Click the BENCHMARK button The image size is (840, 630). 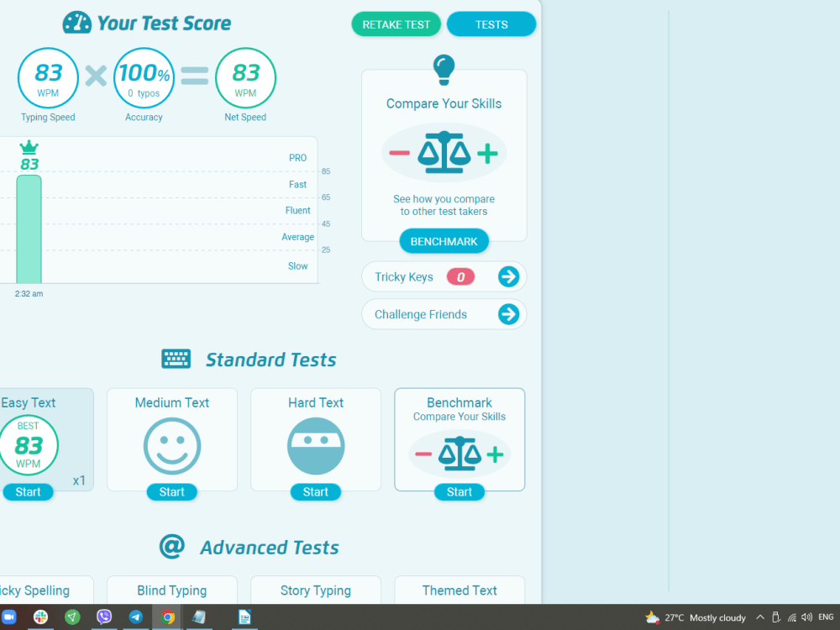[x=444, y=242]
